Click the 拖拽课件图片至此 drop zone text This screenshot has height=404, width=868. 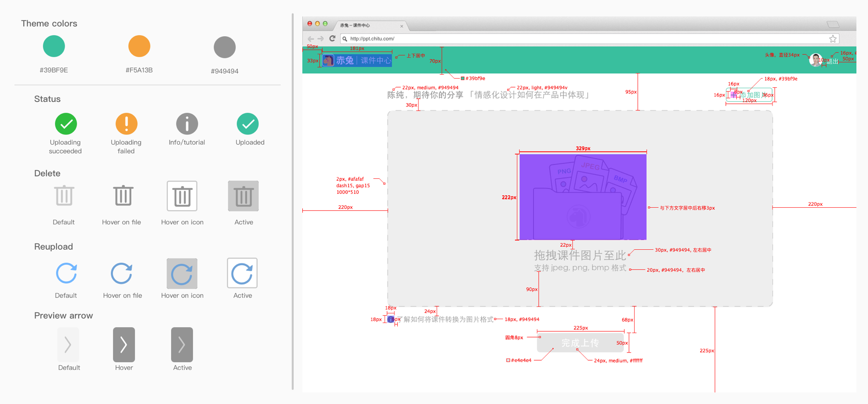click(580, 255)
